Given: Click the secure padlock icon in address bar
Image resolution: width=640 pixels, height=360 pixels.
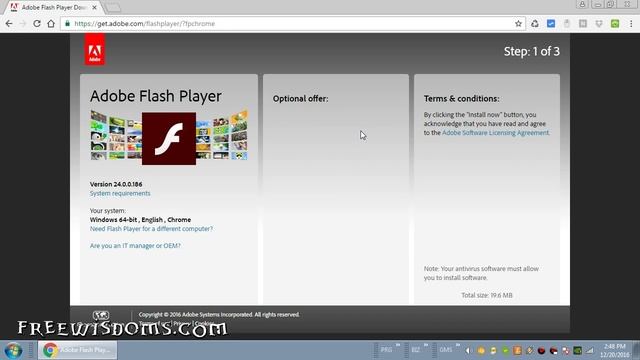Looking at the screenshot, I should 67,24.
